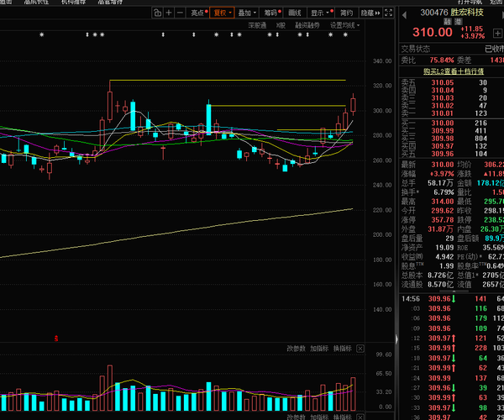The width and height of the screenshot is (504, 420).
Task: Open 设置均线 moving average settings dropdown
Action: tap(344, 25)
